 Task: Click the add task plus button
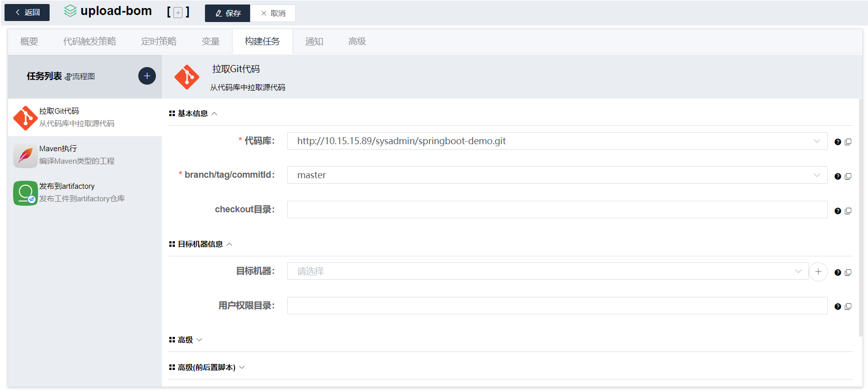pyautogui.click(x=147, y=76)
